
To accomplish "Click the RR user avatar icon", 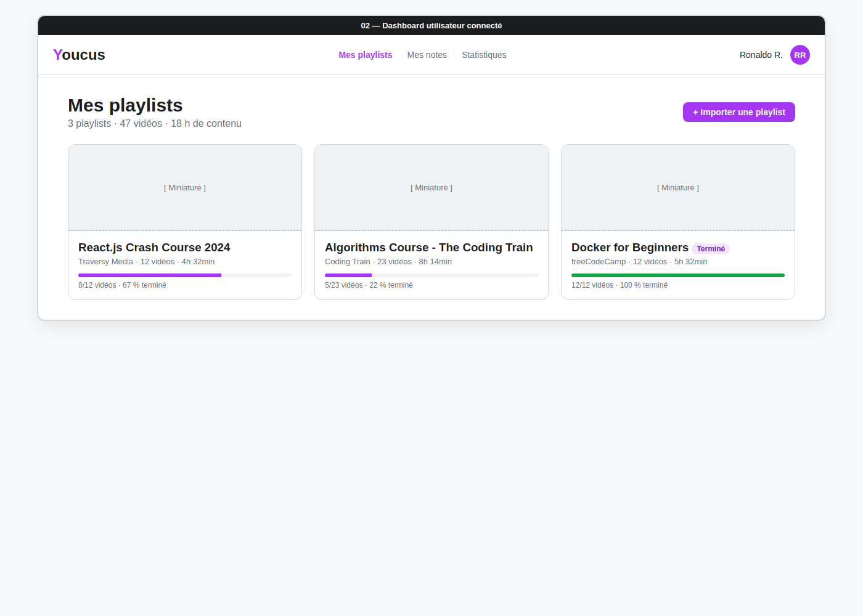I will [800, 55].
